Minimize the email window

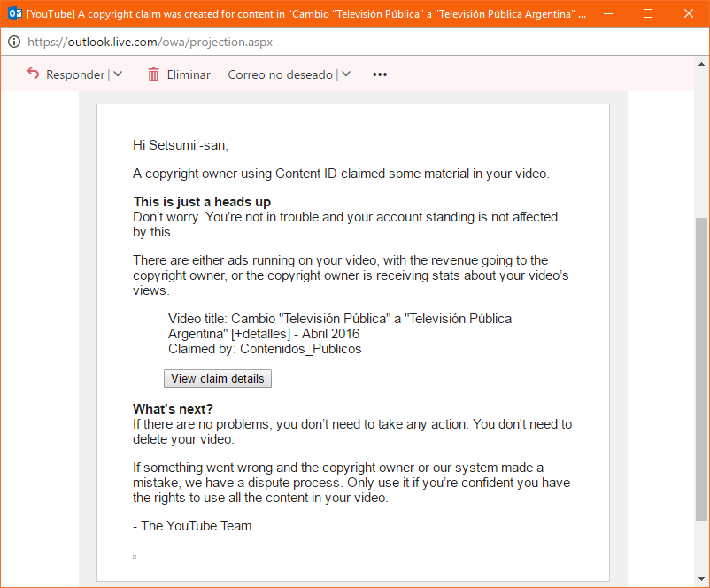click(x=608, y=14)
